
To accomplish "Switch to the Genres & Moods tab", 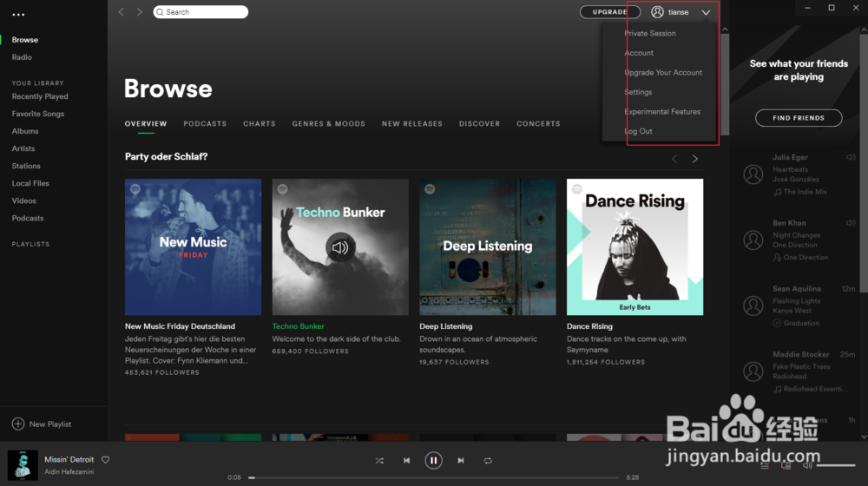I will click(x=328, y=124).
